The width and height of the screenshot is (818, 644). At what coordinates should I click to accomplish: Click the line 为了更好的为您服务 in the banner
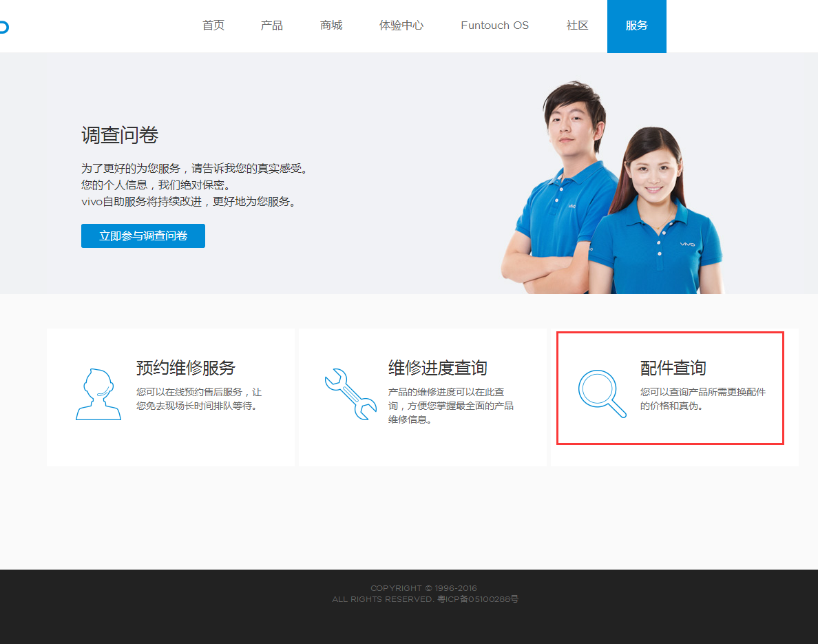pos(196,168)
